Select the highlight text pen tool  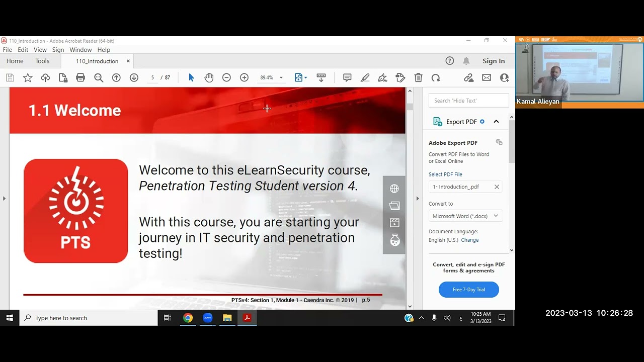pos(365,77)
